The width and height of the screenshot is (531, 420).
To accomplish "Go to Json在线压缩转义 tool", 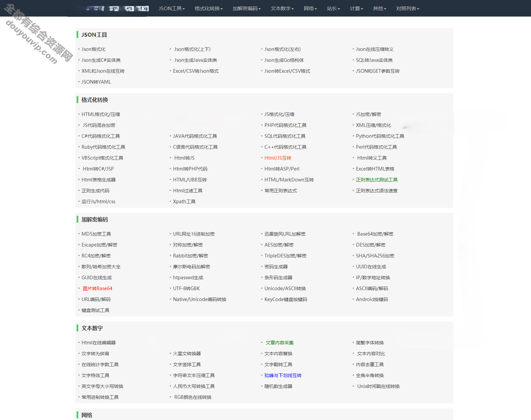I will 375,49.
